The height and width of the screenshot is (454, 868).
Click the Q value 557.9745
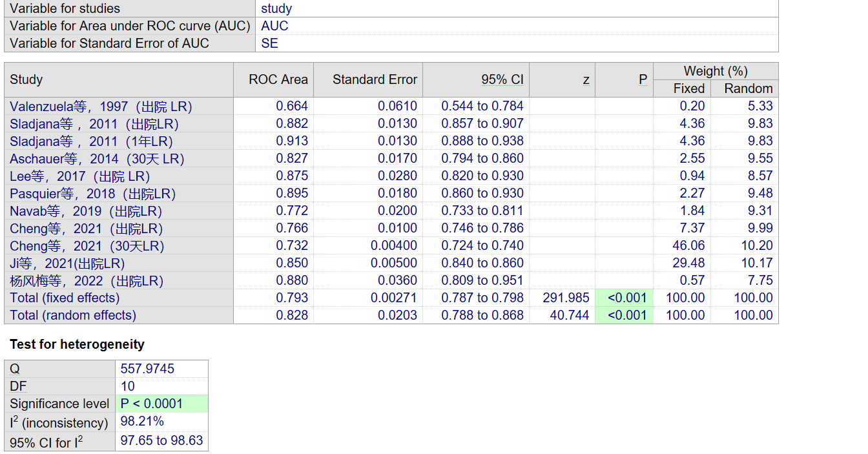point(147,369)
